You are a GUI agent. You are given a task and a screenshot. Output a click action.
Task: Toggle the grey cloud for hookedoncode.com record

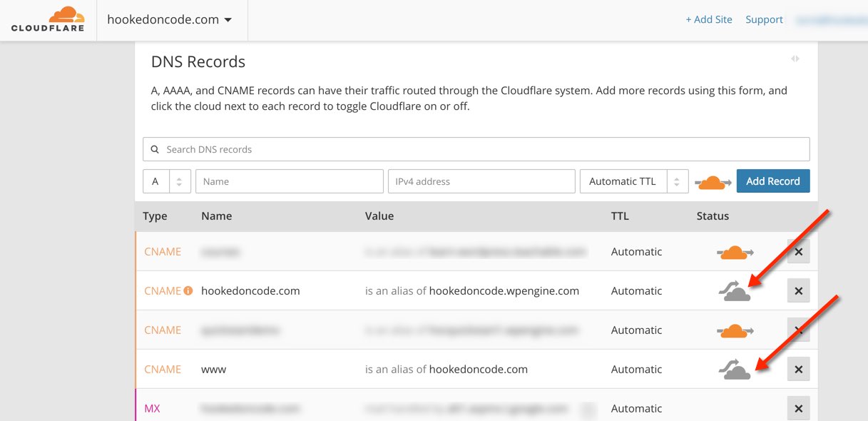pyautogui.click(x=735, y=291)
